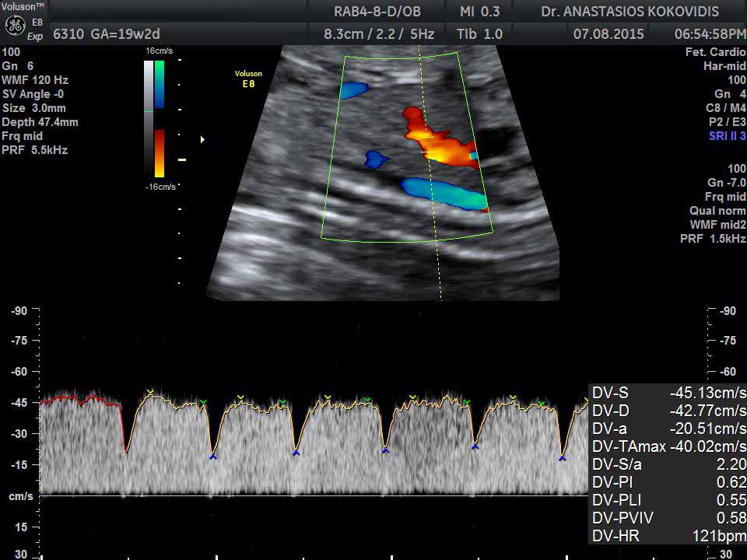
Task: Click Gn -7.0 color gain value
Action: pyautogui.click(x=727, y=183)
